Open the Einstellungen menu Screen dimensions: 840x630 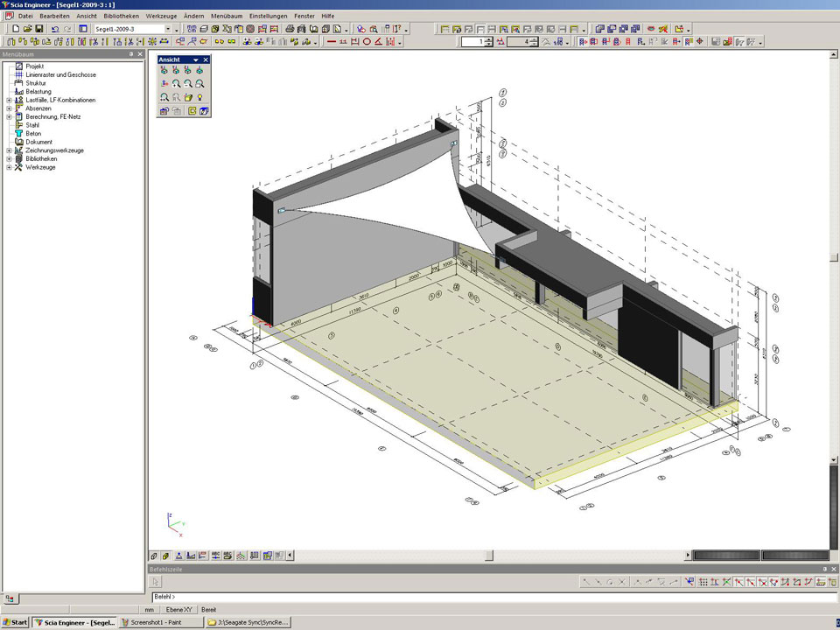click(267, 16)
